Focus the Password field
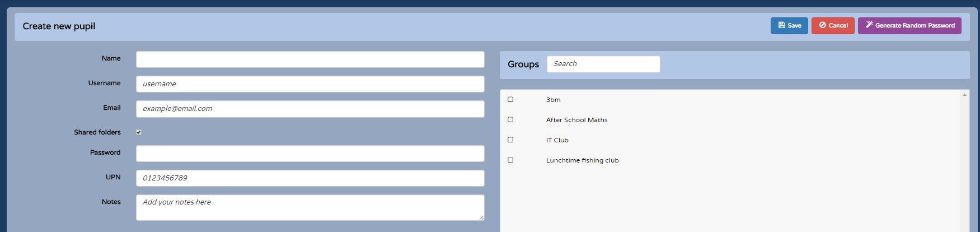This screenshot has height=232, width=980. coord(310,154)
